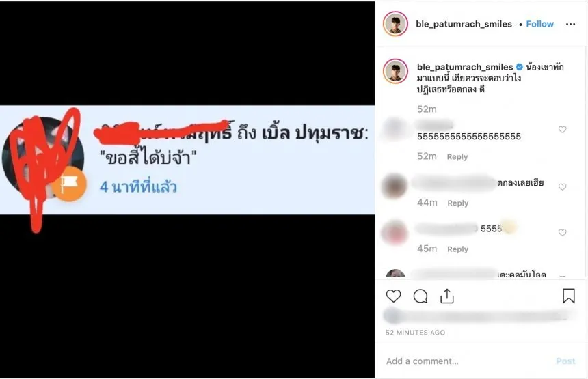Click the verified badge beside caption username
Screen dimensions: 588x379
pyautogui.click(x=520, y=67)
